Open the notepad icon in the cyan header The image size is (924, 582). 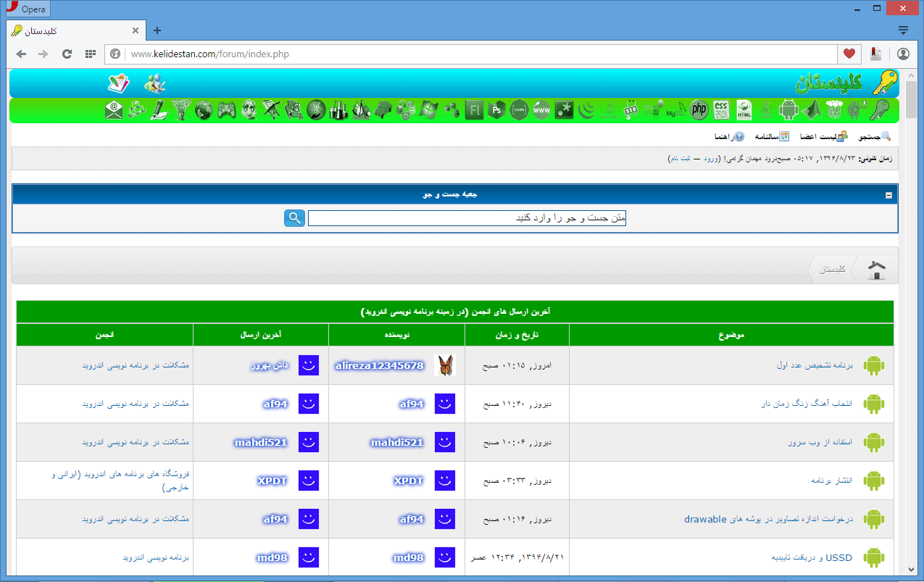coord(118,83)
